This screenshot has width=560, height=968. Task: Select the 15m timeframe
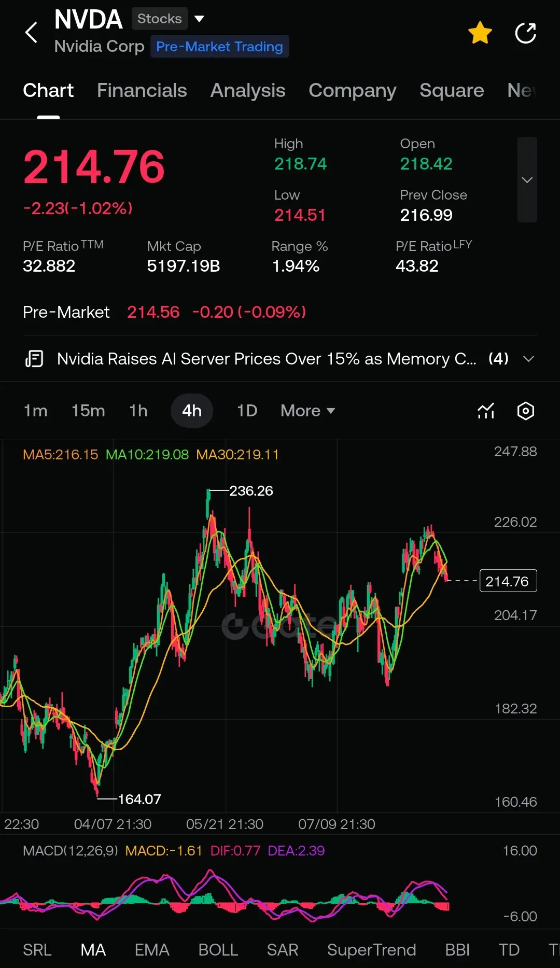point(88,411)
